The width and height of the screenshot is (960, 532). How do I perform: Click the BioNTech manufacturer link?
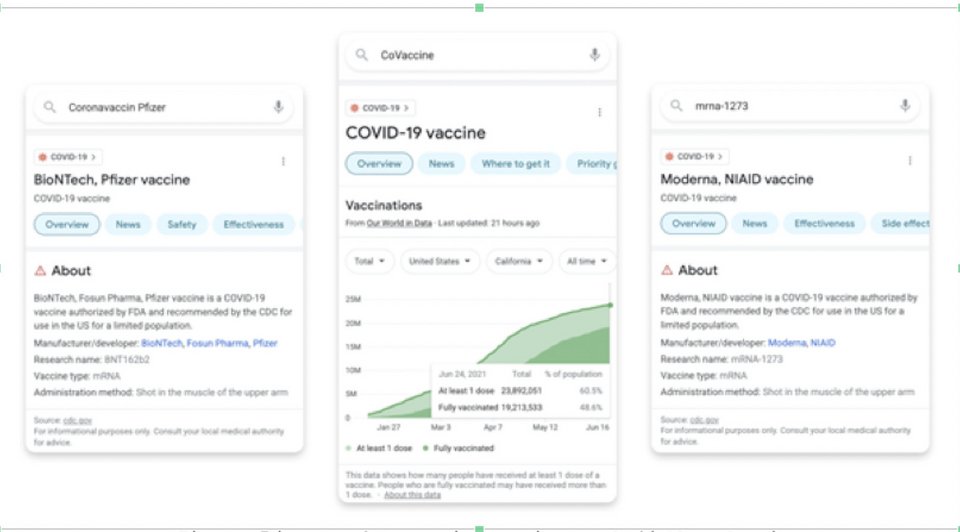162,343
